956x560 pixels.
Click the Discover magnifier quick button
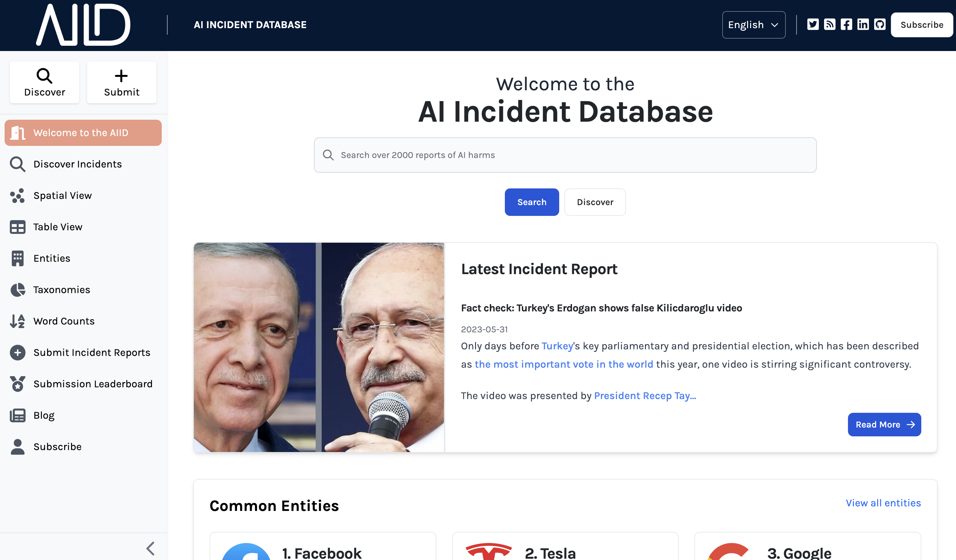click(45, 82)
